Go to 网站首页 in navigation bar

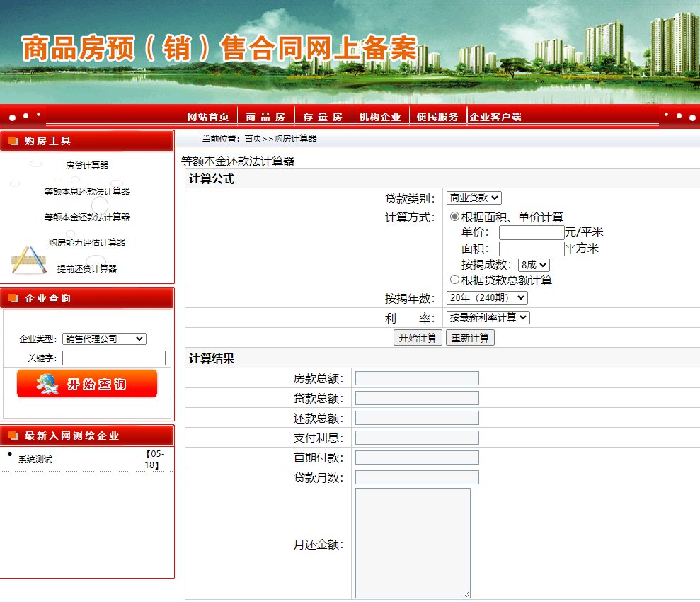pyautogui.click(x=208, y=117)
